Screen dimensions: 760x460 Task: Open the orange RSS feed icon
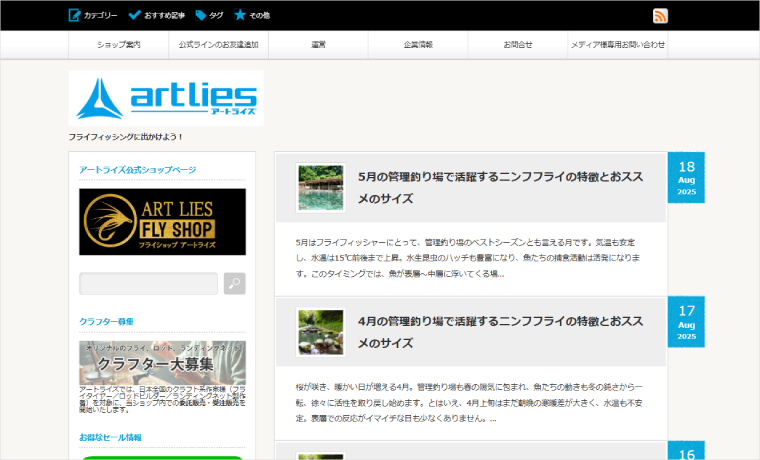tap(660, 15)
